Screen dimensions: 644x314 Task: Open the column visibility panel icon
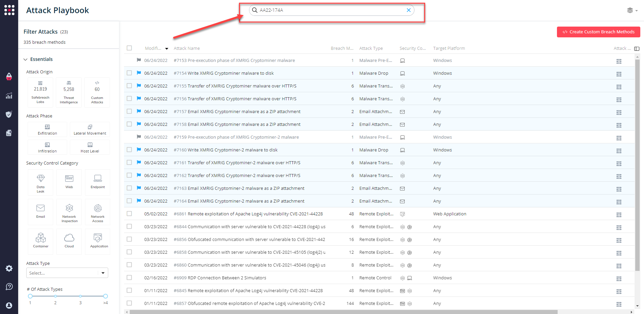coord(637,48)
